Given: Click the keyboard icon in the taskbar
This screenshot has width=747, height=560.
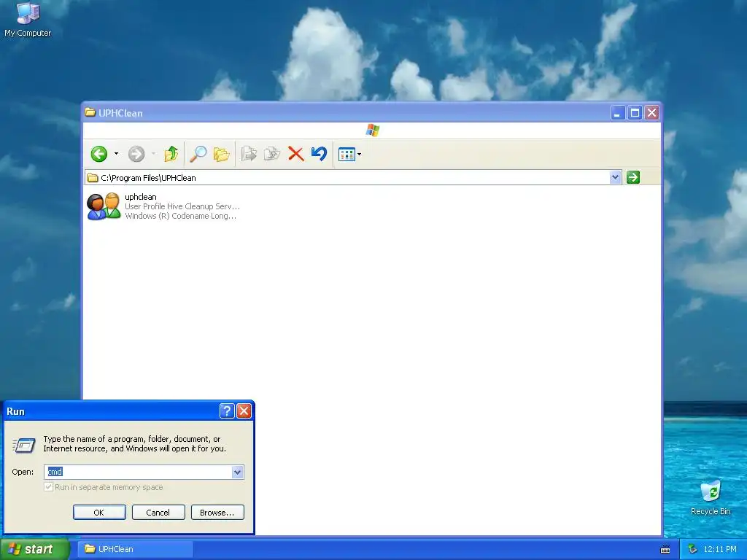Looking at the screenshot, I should 665,550.
